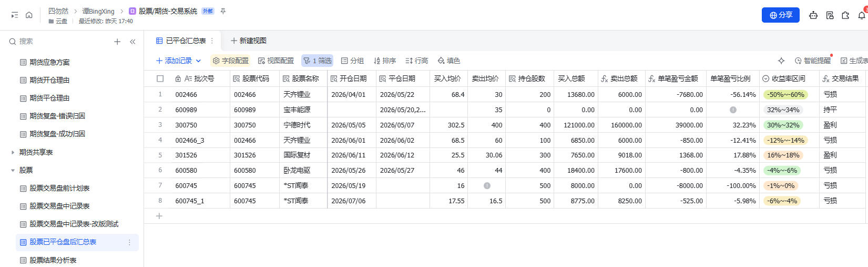Click 添加记录 to add a record
The height and width of the screenshot is (267, 868).
click(174, 61)
